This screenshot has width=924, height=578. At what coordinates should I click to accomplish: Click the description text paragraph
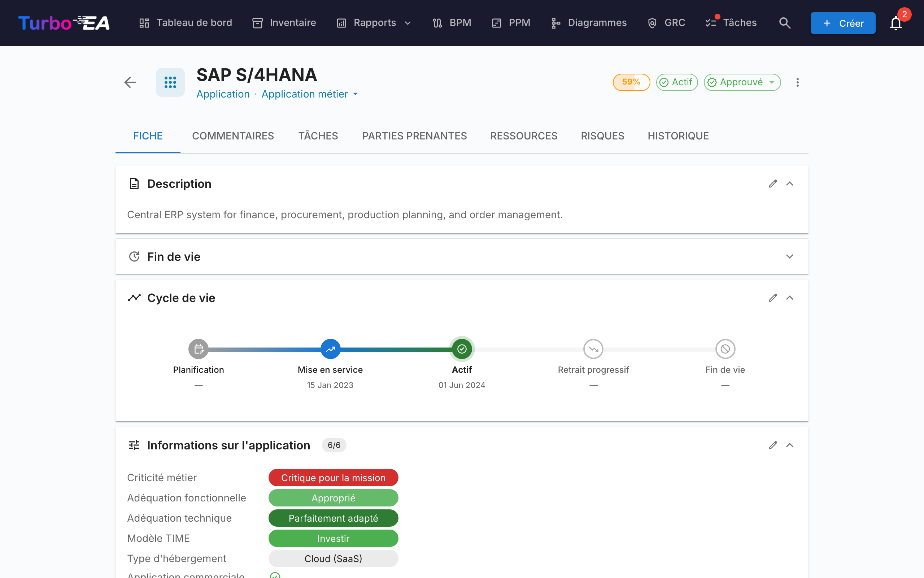click(x=345, y=215)
